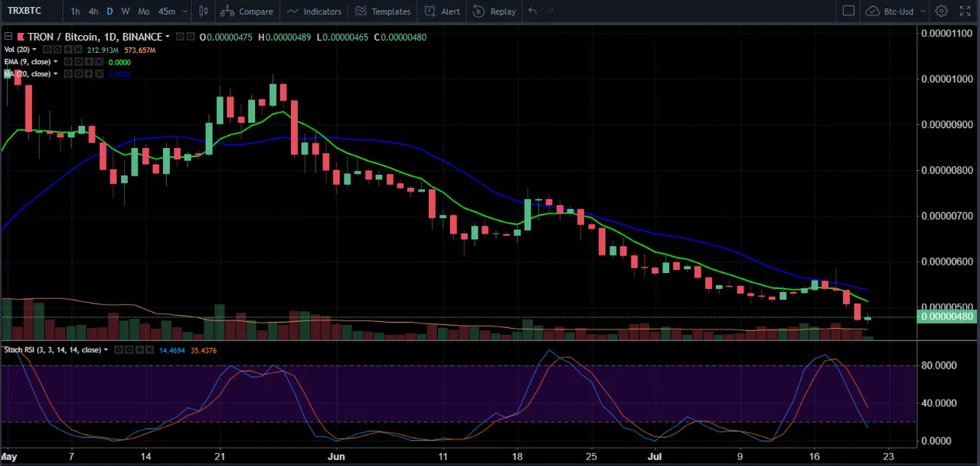Select the 4h timeframe
980x466 pixels.
[x=93, y=11]
